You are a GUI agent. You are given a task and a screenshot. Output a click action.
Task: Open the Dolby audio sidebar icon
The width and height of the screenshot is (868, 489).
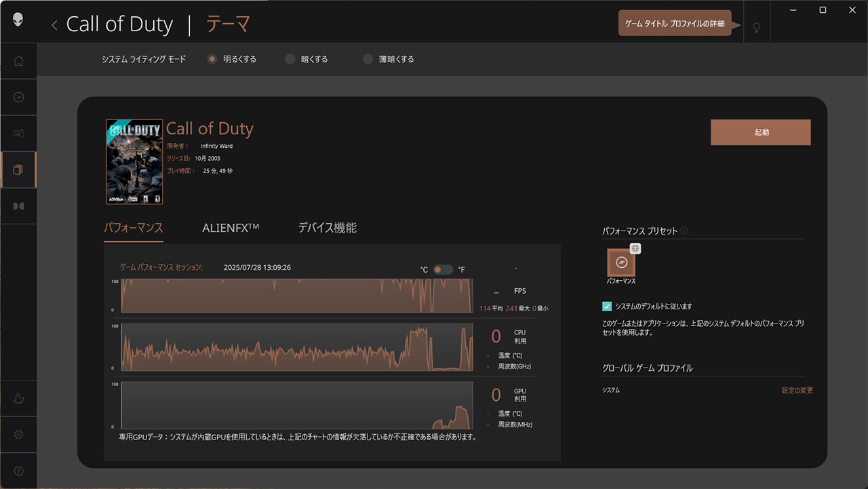(x=18, y=206)
